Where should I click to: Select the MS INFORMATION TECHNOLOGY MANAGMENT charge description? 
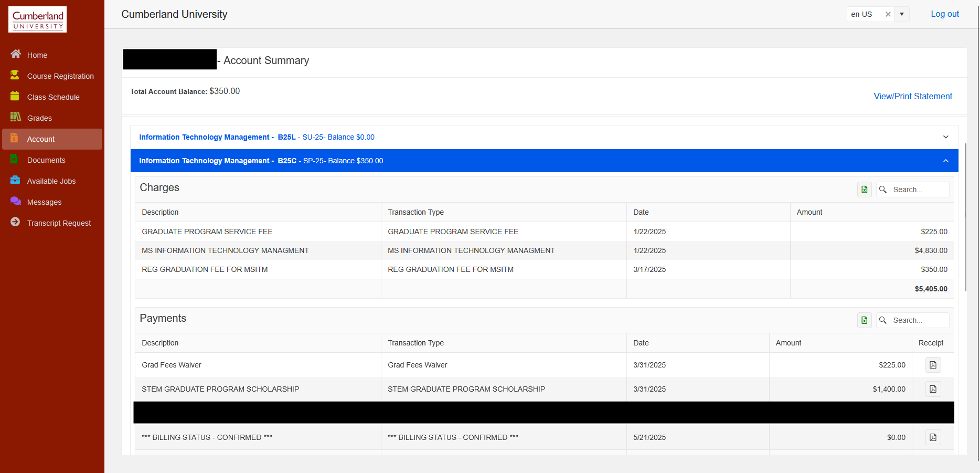pos(226,250)
